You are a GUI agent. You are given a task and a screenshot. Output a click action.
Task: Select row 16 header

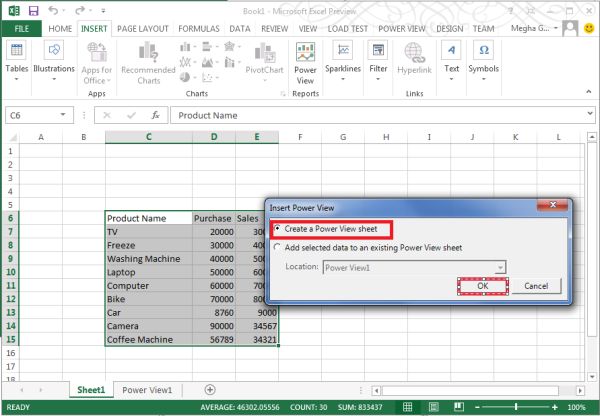(10, 353)
